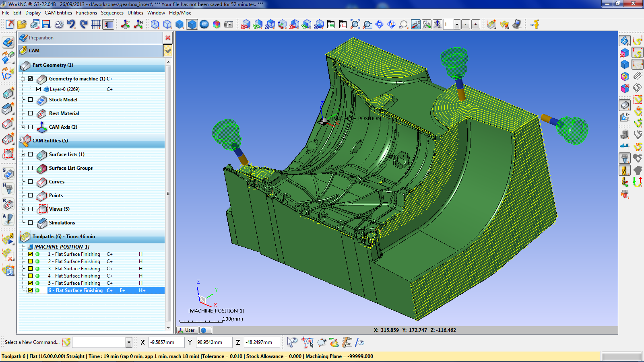Expand the CAM Axis (2) tree node
The image size is (644, 362).
[23, 127]
